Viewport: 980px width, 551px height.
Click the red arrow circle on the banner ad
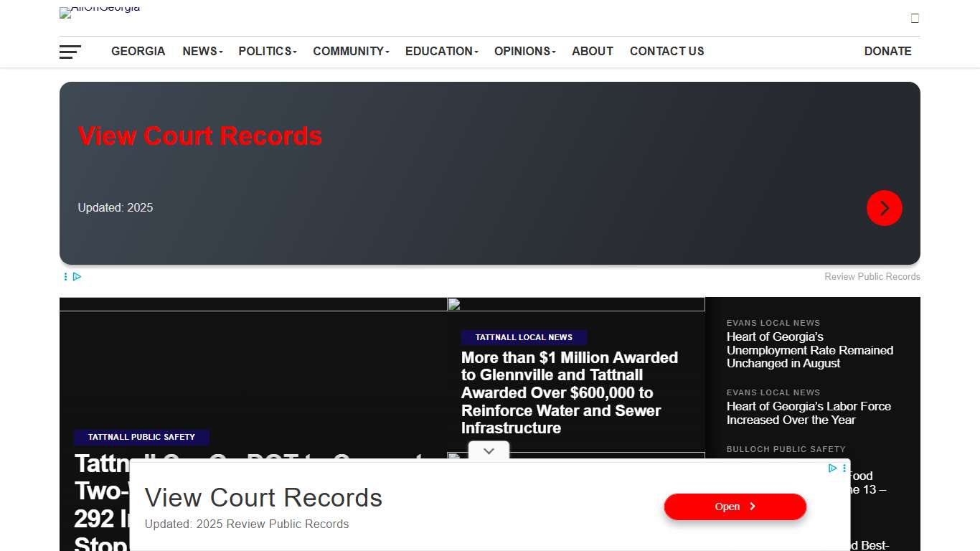click(x=884, y=208)
